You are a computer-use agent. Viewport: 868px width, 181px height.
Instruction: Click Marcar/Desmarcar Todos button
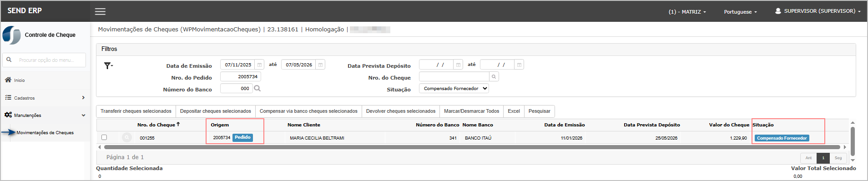pyautogui.click(x=471, y=111)
